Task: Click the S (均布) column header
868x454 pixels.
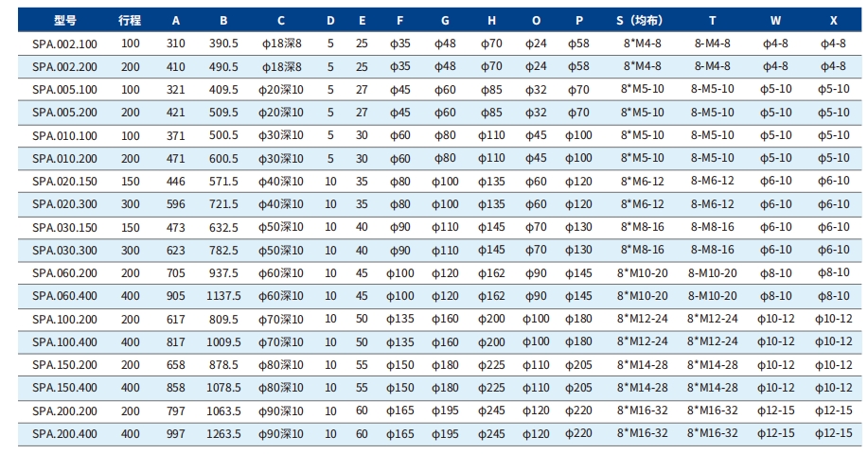Action: tap(639, 21)
